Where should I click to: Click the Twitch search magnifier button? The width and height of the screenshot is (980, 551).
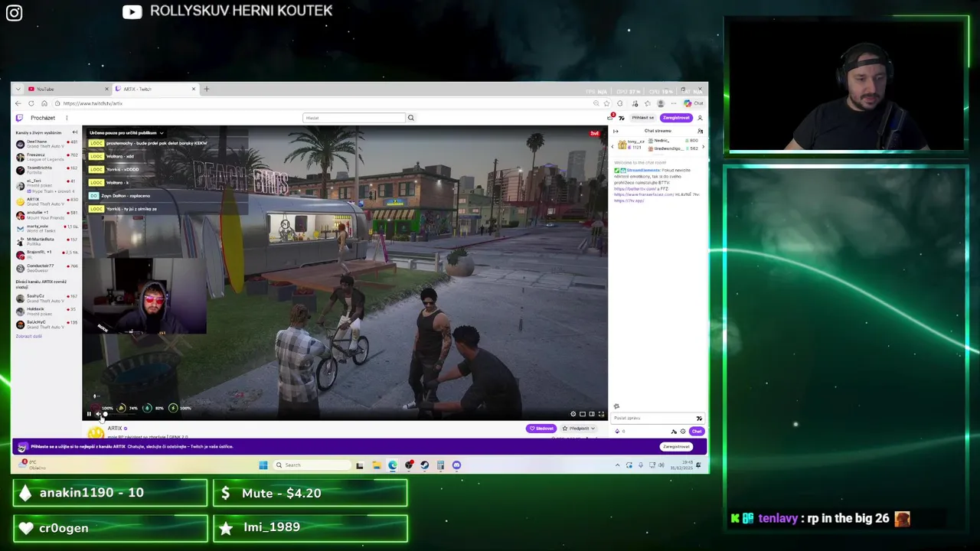pyautogui.click(x=410, y=118)
